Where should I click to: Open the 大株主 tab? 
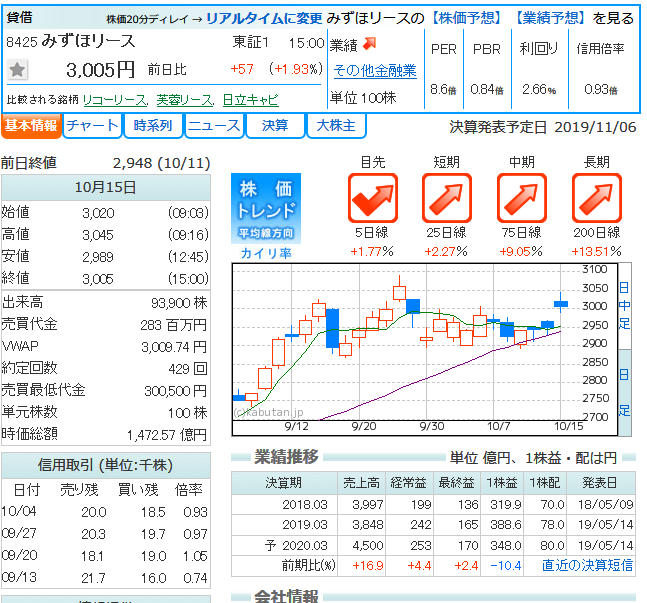336,126
